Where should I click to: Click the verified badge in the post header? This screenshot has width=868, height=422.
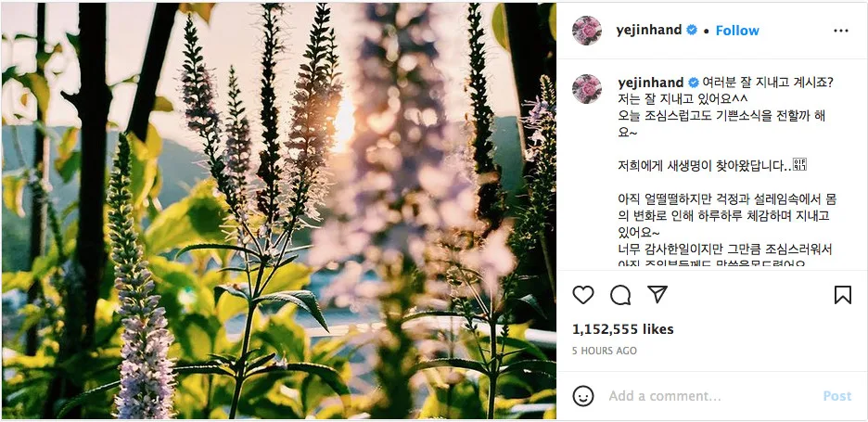[692, 31]
